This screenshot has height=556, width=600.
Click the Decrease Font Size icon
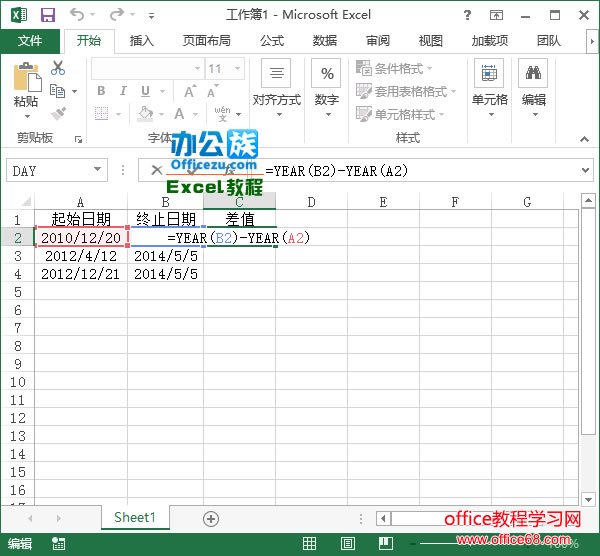tap(213, 92)
